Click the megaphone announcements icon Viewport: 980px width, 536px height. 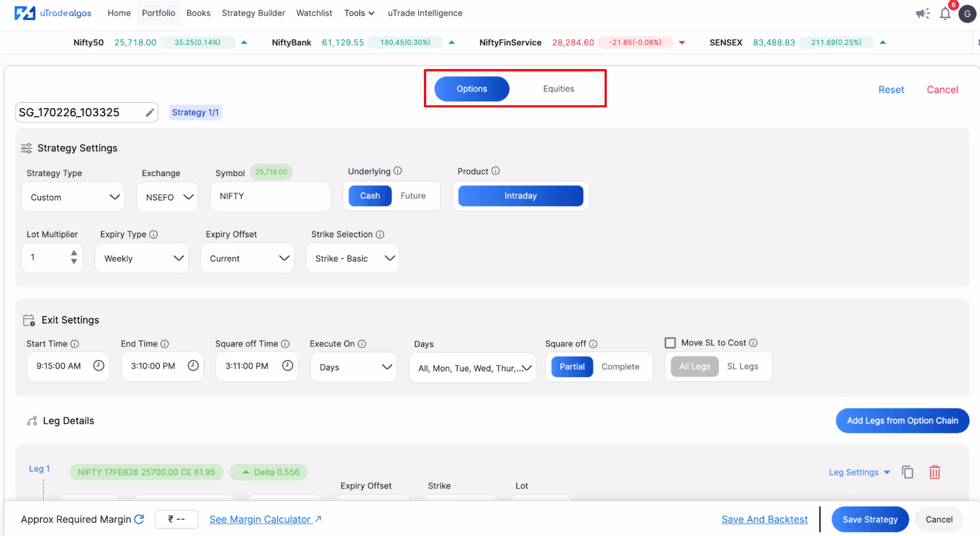922,13
